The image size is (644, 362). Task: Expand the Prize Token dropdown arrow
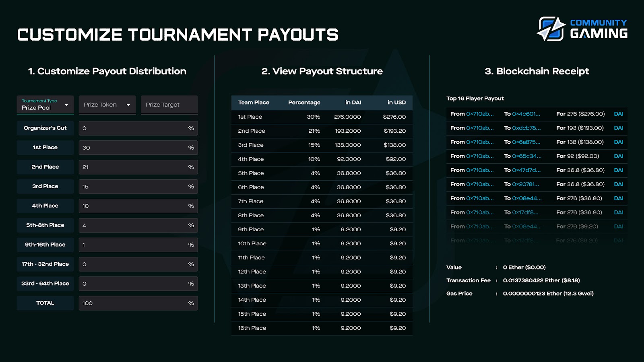[128, 105]
